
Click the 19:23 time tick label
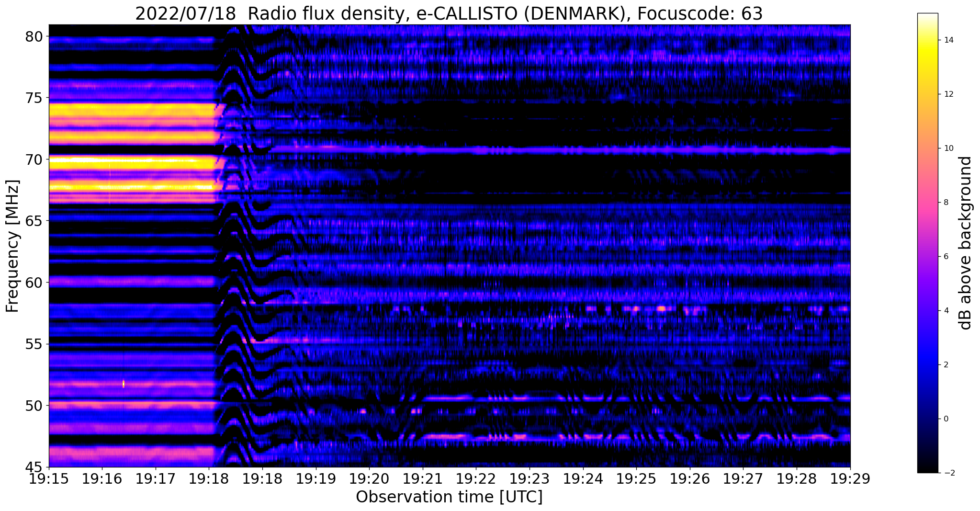click(x=529, y=479)
